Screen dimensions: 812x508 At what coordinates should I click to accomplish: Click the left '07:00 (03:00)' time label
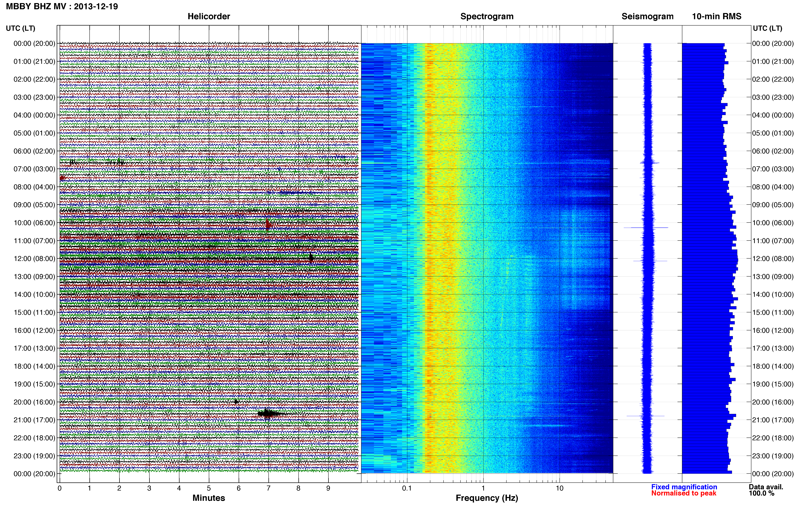pos(34,169)
